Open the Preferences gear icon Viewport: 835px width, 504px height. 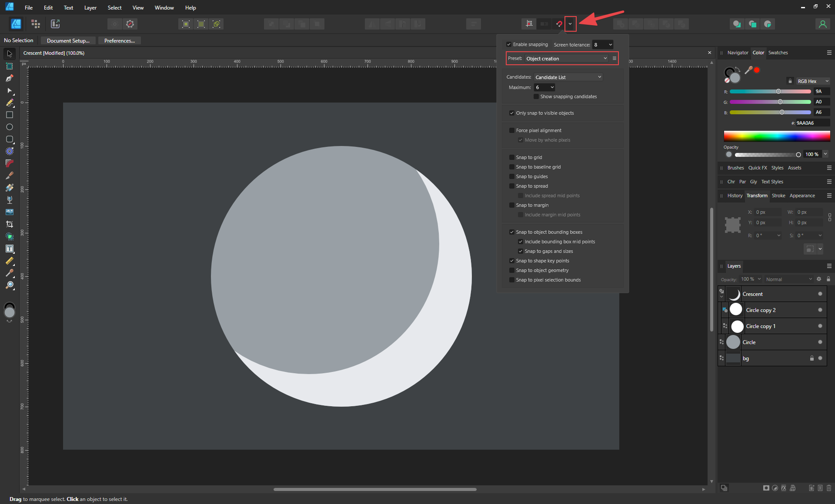click(130, 24)
